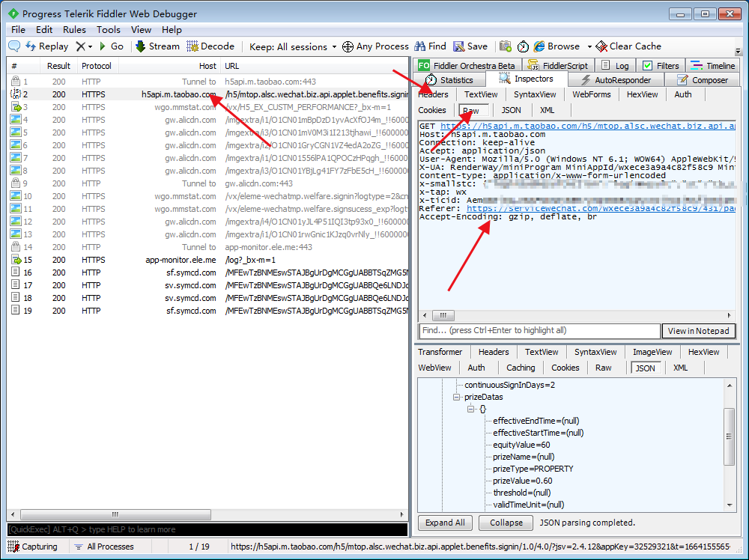Open the Tools menu

(x=109, y=30)
